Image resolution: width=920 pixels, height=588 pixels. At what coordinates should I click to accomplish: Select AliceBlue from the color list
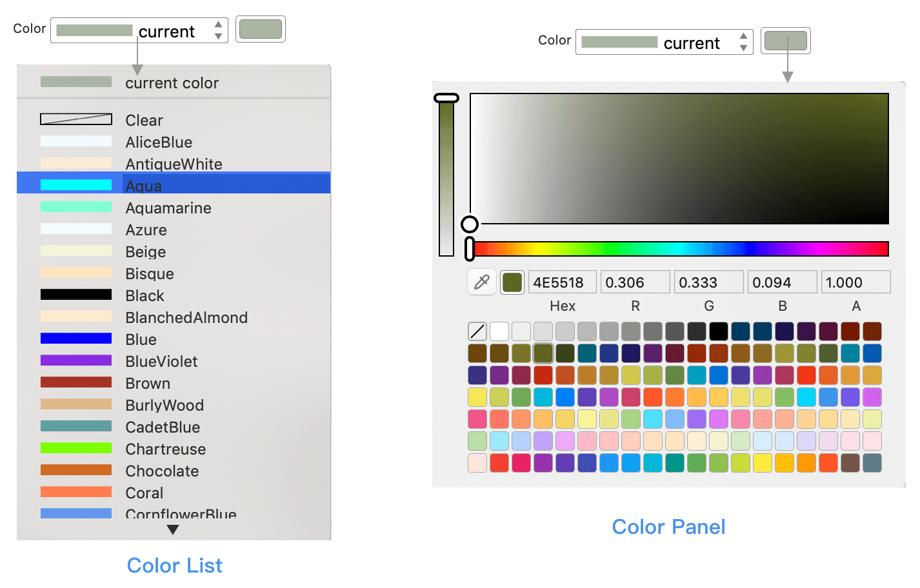tap(174, 142)
